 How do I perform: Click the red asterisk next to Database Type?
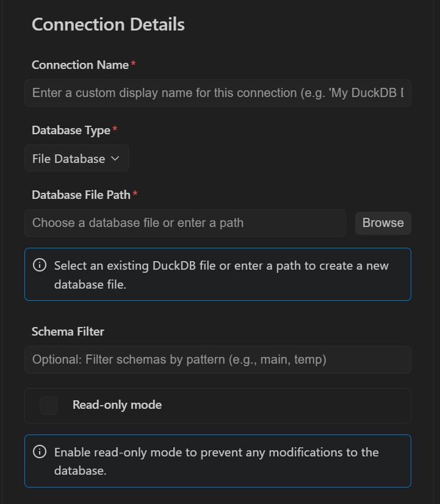tap(115, 129)
